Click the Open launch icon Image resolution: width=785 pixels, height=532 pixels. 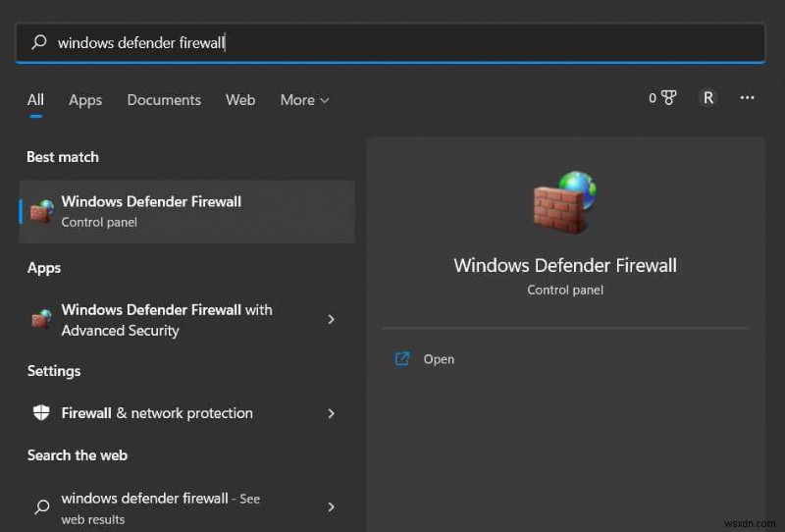pyautogui.click(x=402, y=358)
